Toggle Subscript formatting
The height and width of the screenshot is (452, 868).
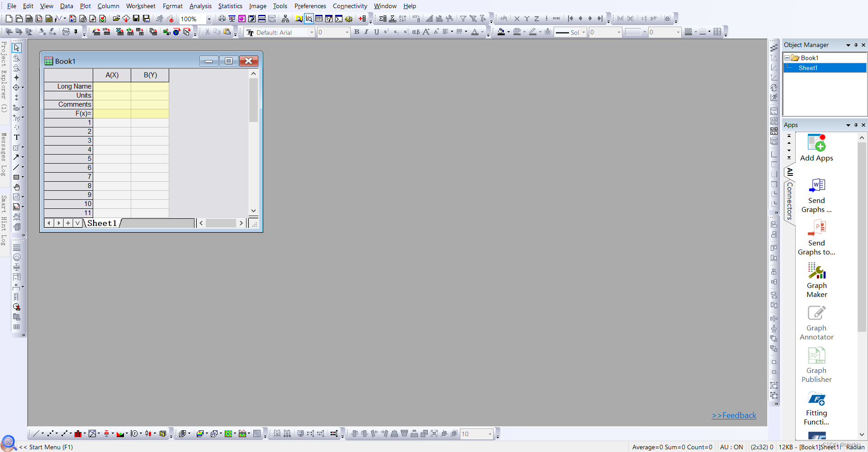pos(396,32)
